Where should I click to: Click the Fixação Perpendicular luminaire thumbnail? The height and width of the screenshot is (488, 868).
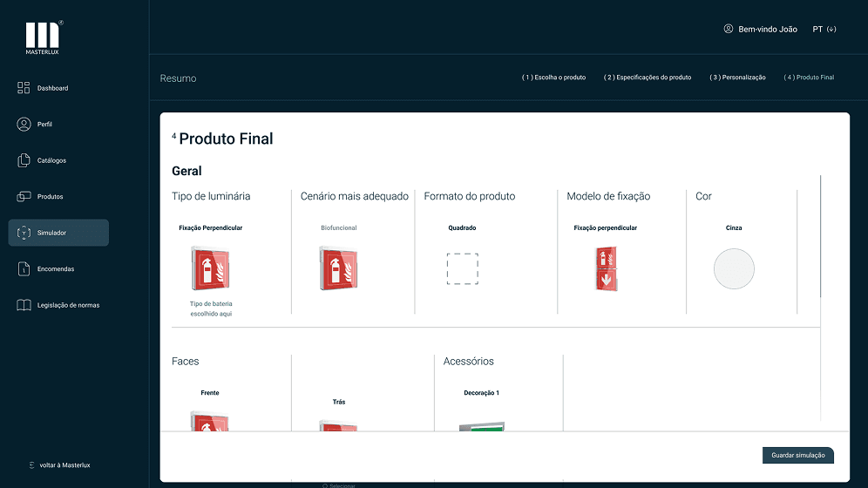point(210,268)
